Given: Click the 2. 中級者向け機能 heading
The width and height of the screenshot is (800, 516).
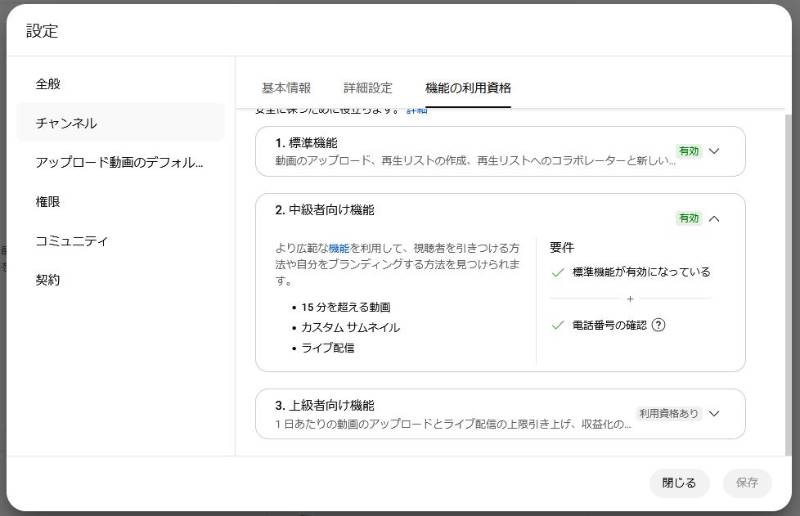Looking at the screenshot, I should click(324, 210).
